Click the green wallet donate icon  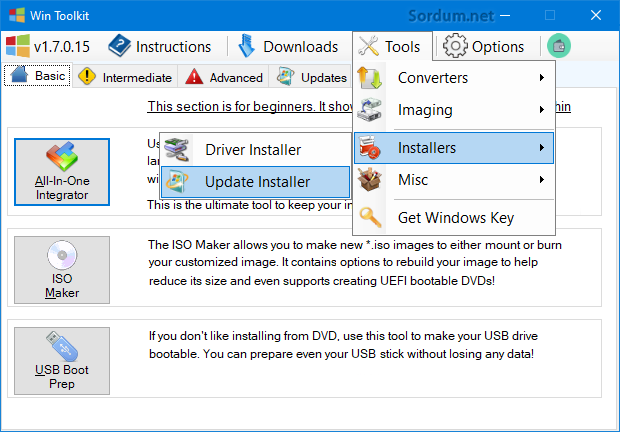point(559,46)
